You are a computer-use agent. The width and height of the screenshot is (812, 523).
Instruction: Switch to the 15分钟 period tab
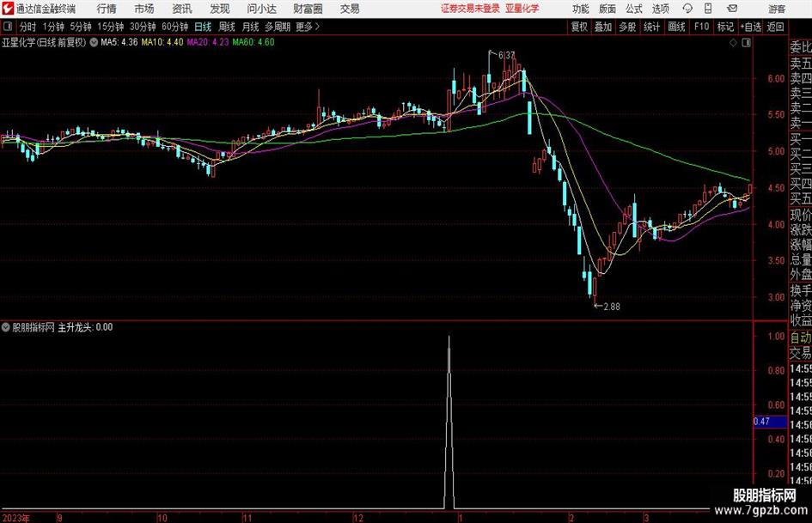click(110, 27)
